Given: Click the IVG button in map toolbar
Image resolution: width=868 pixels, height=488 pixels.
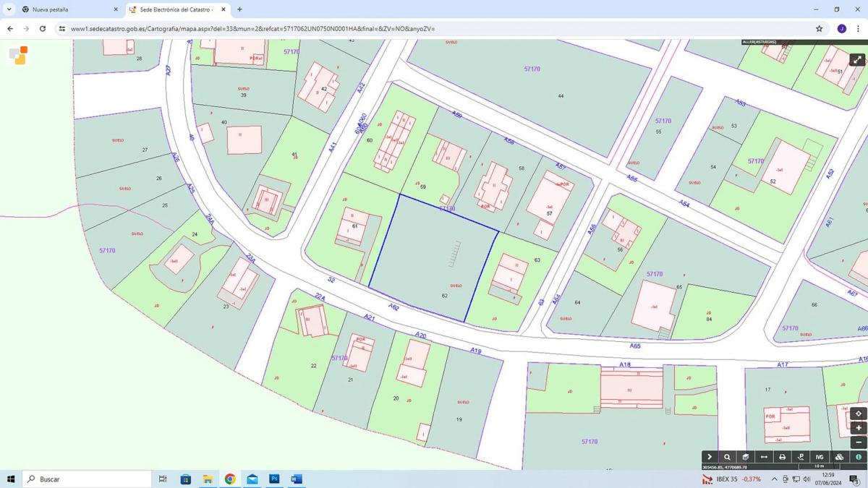Looking at the screenshot, I should click(820, 457).
